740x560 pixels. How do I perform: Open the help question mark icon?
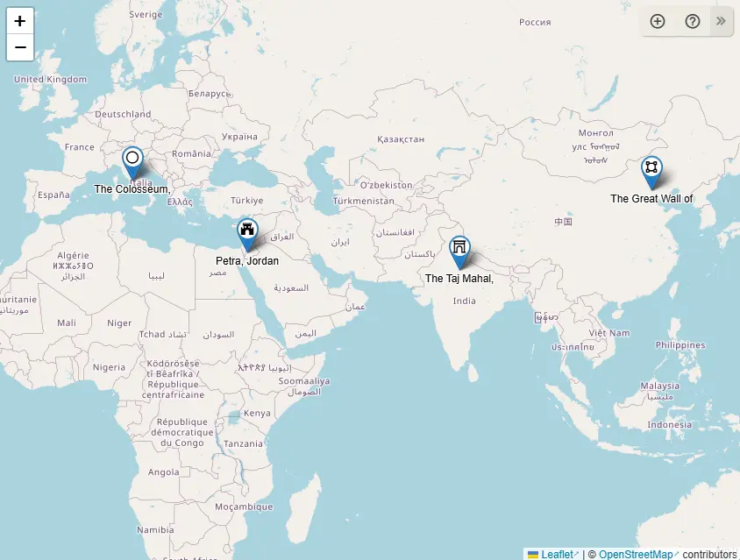[693, 21]
